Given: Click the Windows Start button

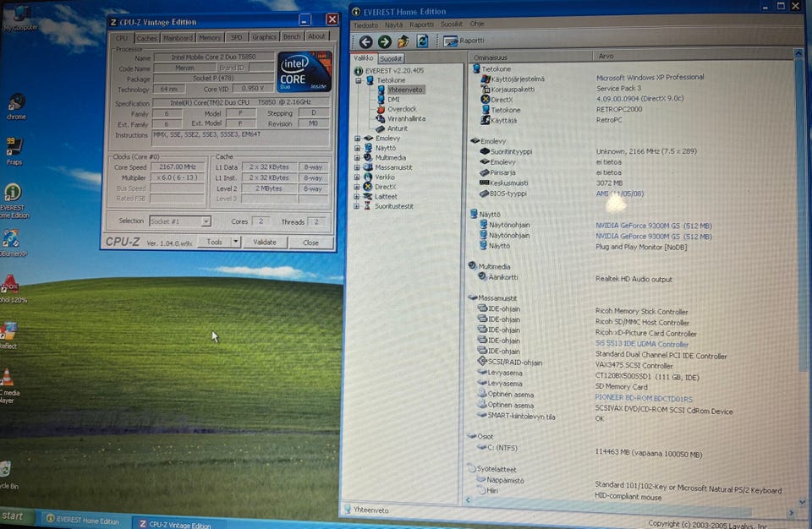Looking at the screenshot, I should coord(15,516).
